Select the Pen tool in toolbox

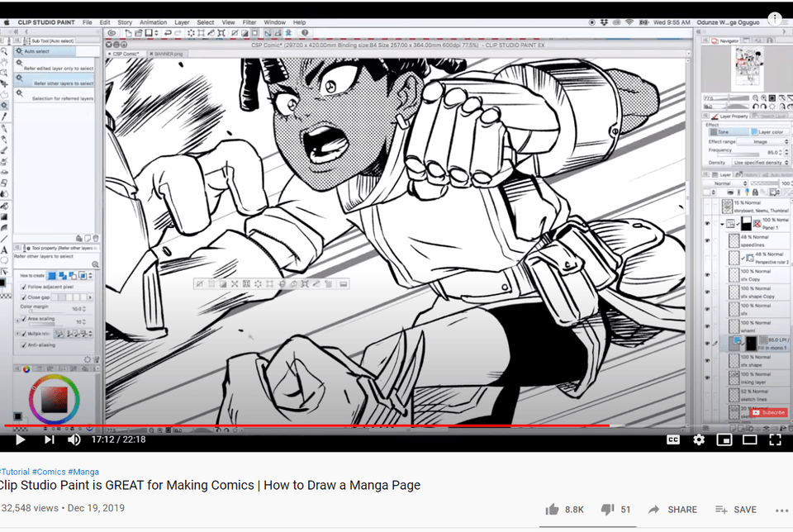coord(4,128)
